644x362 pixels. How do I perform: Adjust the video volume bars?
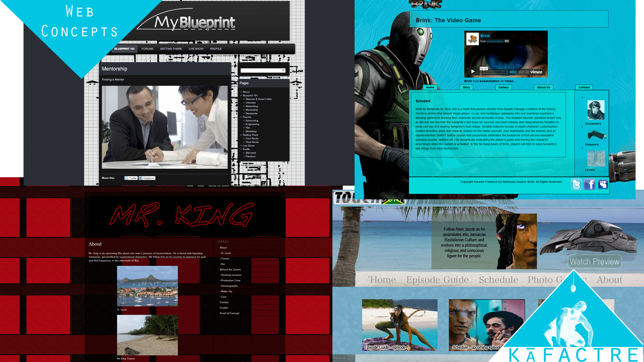coord(513,72)
